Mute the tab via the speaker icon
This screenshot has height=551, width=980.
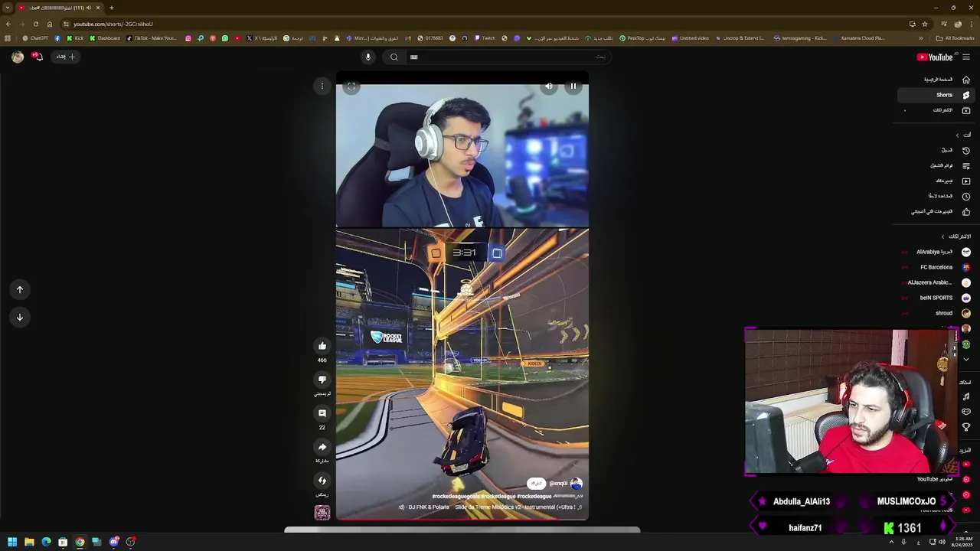[88, 8]
